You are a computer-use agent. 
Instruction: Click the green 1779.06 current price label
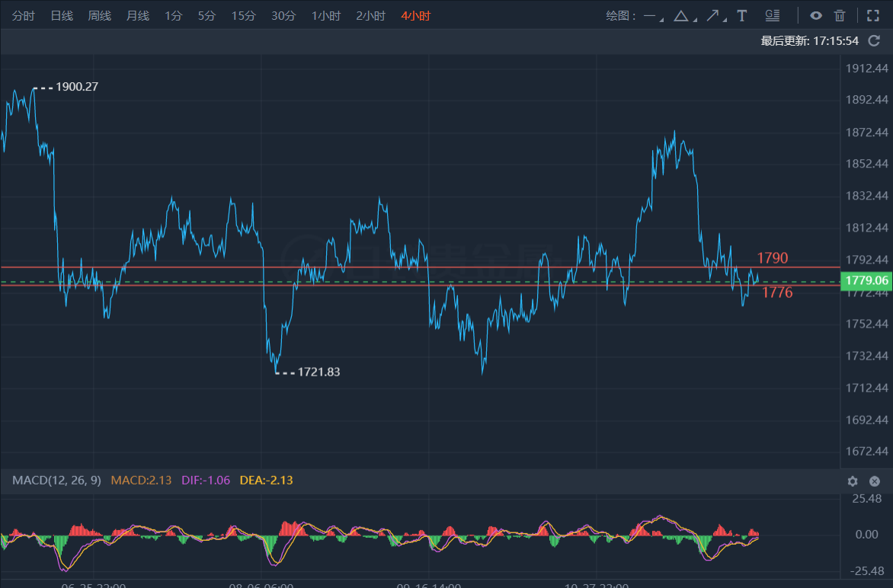tap(866, 281)
